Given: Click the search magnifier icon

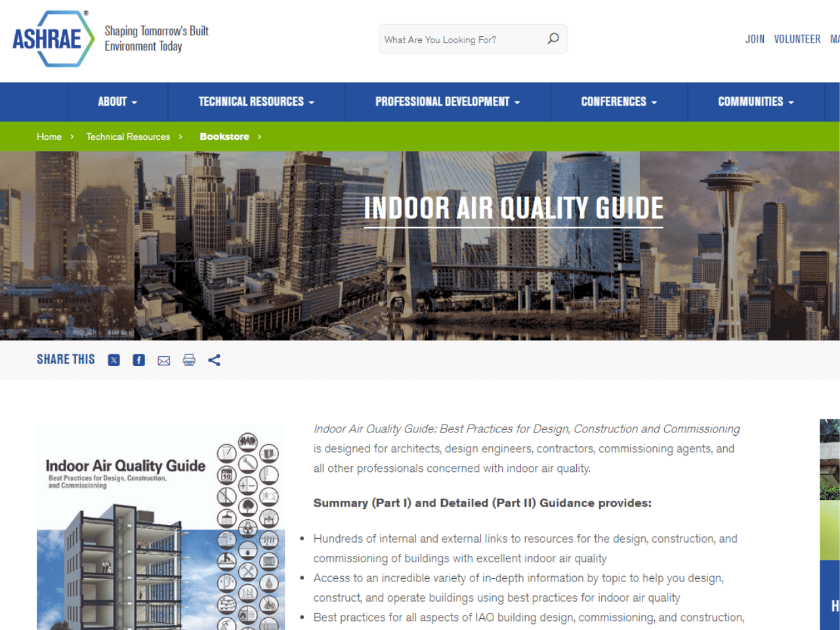Looking at the screenshot, I should click(x=553, y=39).
